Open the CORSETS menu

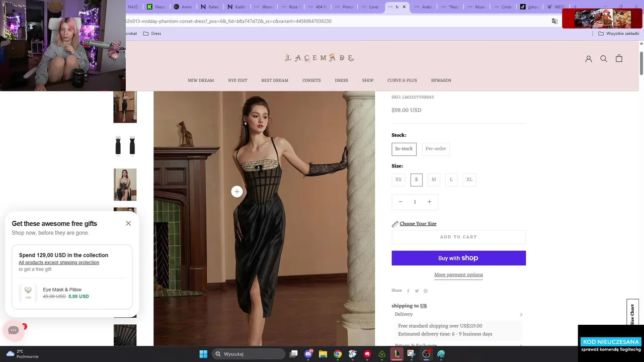311,80
